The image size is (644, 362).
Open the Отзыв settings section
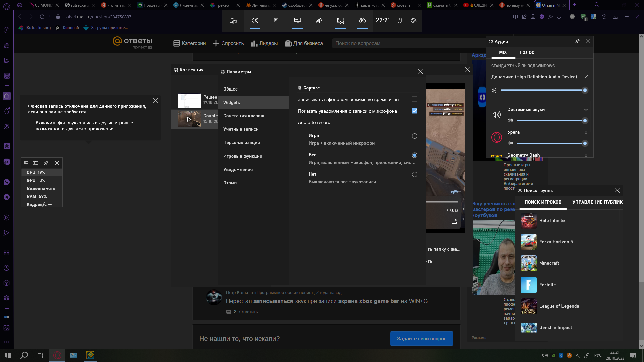click(x=253, y=183)
